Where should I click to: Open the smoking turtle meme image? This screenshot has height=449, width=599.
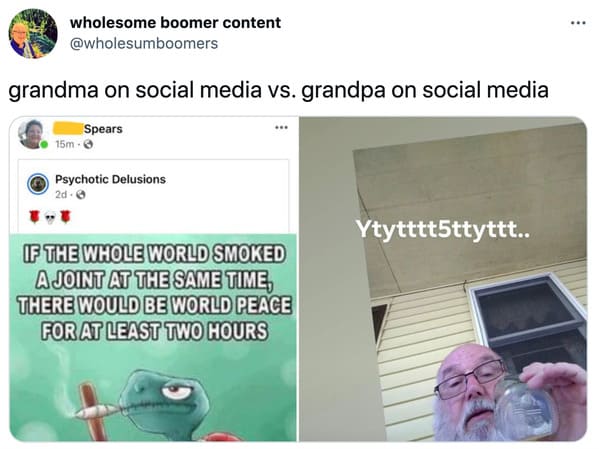(x=153, y=337)
